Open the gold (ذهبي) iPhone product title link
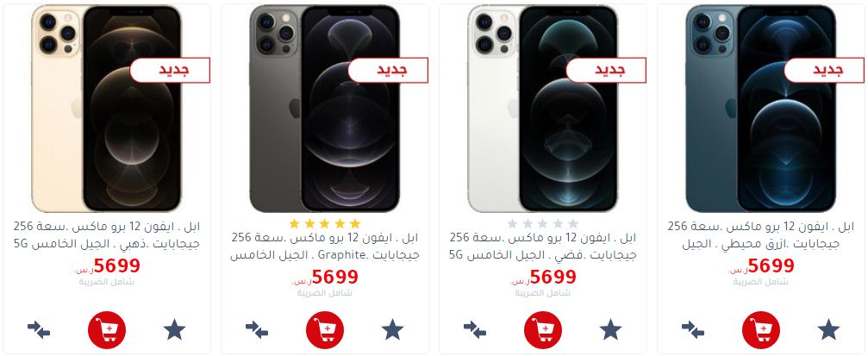Image resolution: width=868 pixels, height=356 pixels. [x=107, y=235]
